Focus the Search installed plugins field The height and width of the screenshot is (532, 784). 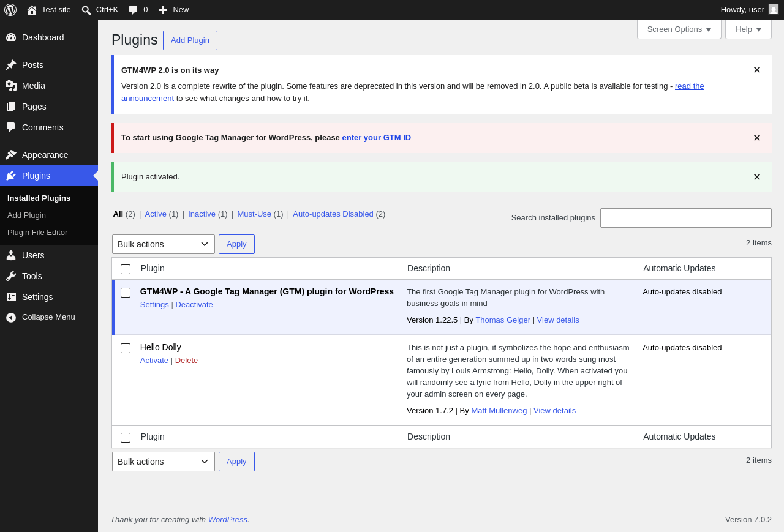(x=686, y=218)
